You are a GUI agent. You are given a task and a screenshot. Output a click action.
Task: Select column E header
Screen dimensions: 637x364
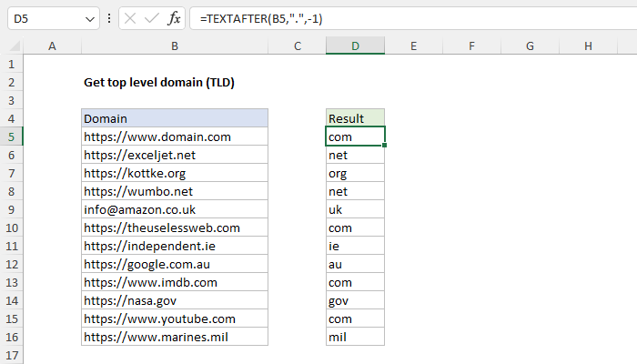pyautogui.click(x=413, y=45)
